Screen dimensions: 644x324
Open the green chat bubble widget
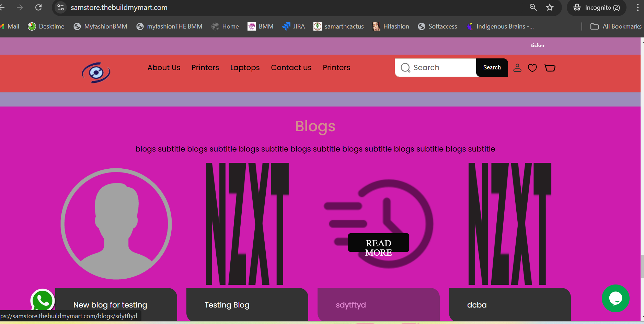[x=616, y=298]
